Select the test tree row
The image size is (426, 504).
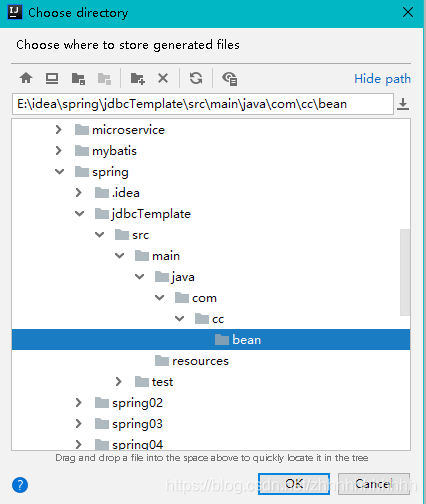(x=211, y=382)
